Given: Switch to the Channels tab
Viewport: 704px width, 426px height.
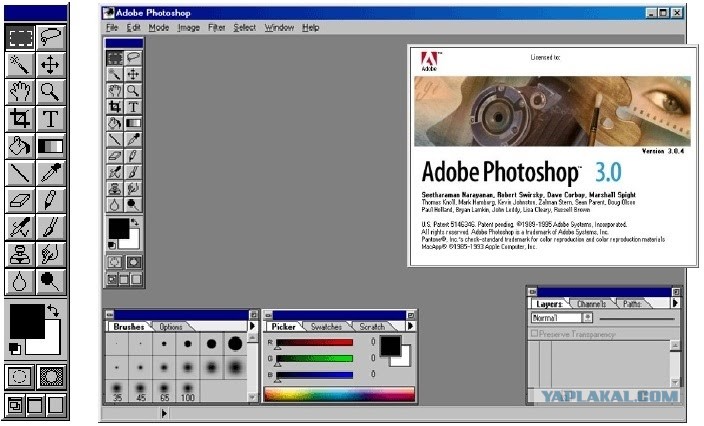Looking at the screenshot, I should 591,304.
